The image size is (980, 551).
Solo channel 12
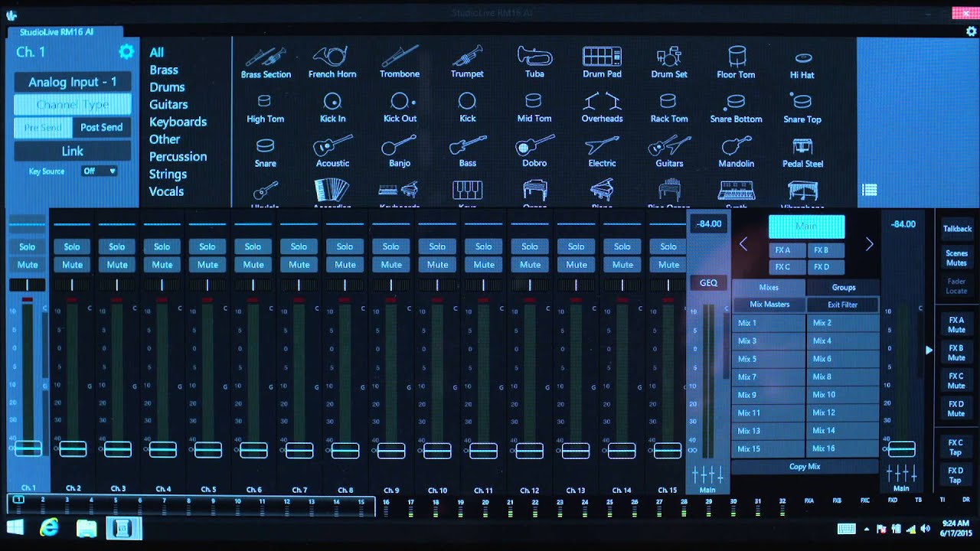click(530, 246)
